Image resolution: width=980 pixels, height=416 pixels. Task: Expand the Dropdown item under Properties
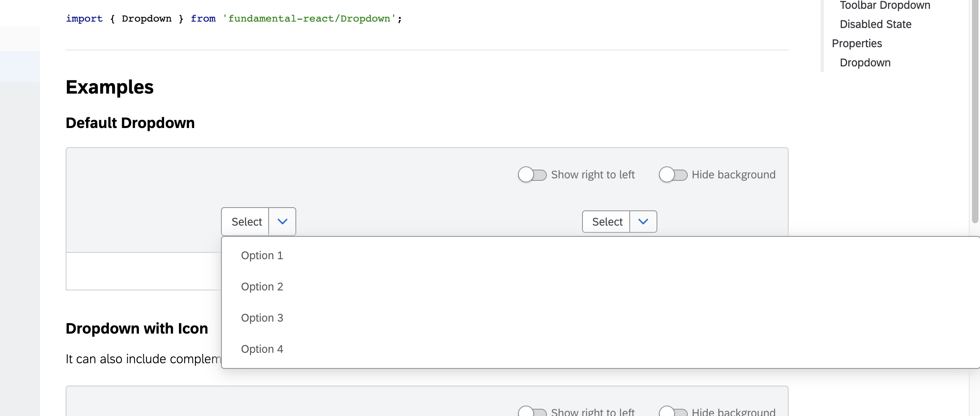click(x=865, y=62)
